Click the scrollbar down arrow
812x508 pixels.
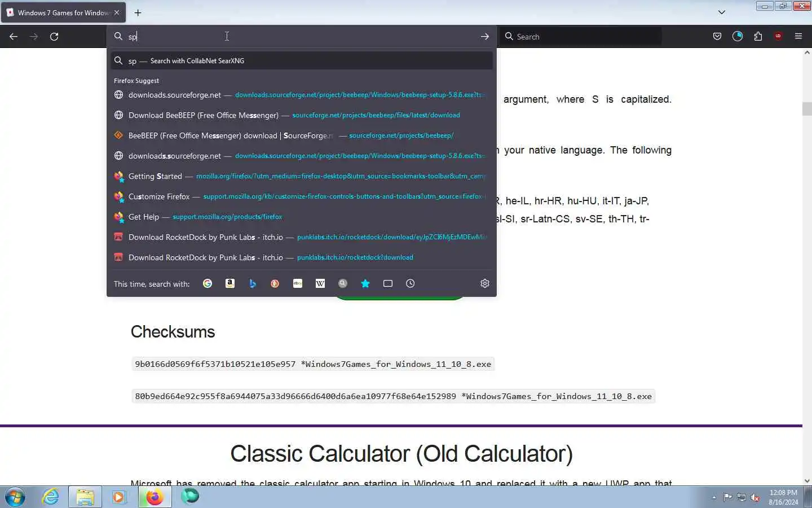pyautogui.click(x=807, y=481)
